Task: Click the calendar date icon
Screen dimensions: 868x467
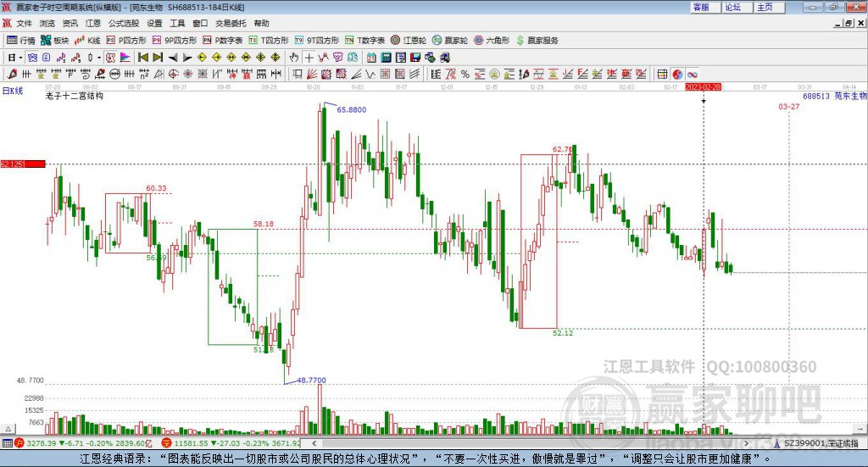Action: 371,57
